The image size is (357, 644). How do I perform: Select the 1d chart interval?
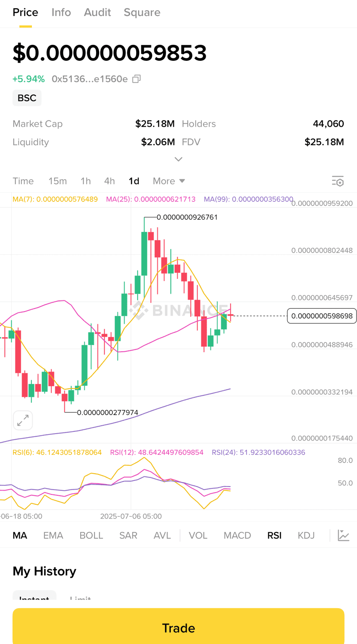click(134, 181)
